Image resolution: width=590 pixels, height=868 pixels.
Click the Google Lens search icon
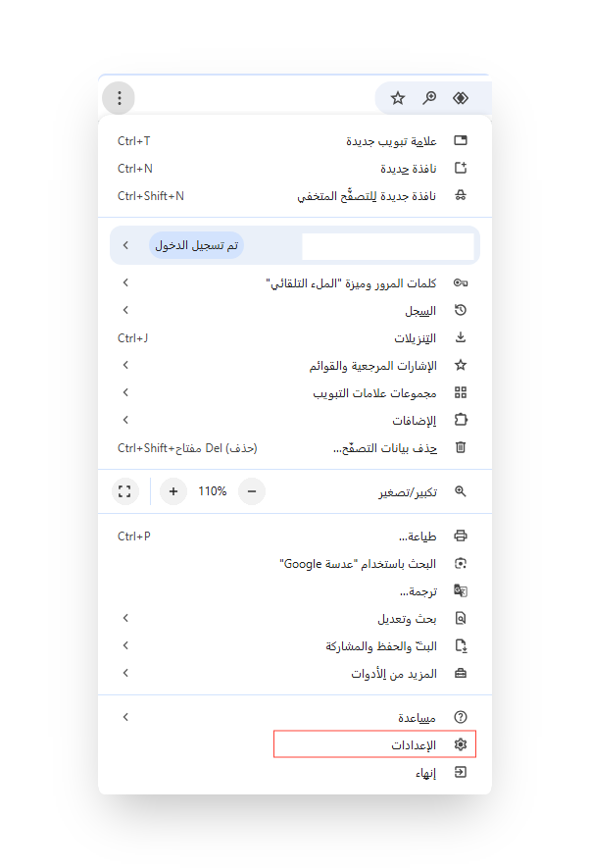[x=461, y=564]
